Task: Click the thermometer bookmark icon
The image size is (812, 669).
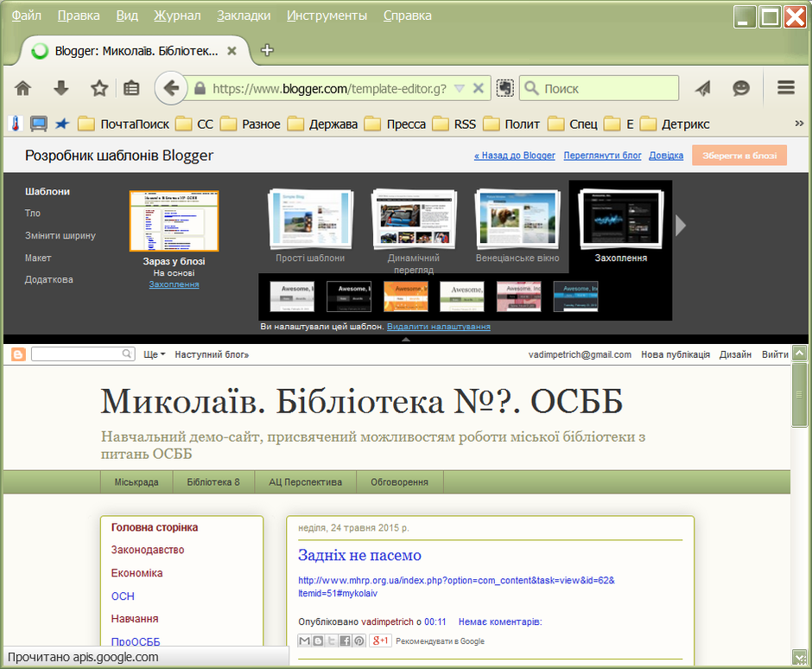Action: click(16, 124)
